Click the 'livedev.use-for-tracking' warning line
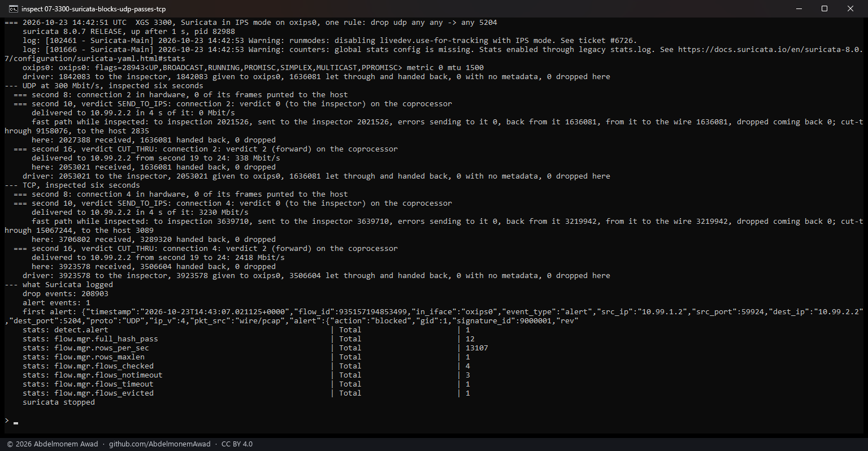 point(330,41)
